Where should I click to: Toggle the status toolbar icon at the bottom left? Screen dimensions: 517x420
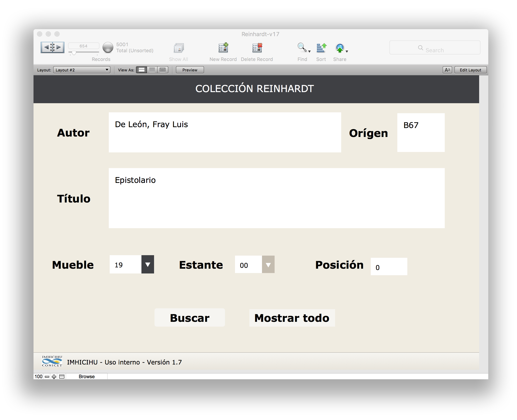[x=62, y=377]
